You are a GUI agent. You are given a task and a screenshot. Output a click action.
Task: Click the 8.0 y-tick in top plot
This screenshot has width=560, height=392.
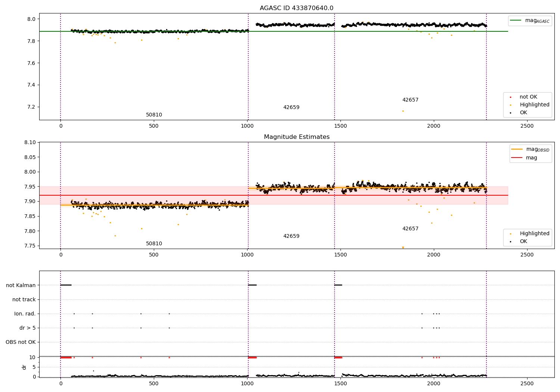click(31, 19)
